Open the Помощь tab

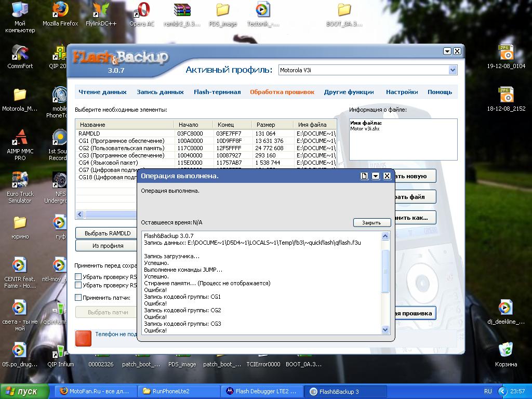(x=440, y=92)
